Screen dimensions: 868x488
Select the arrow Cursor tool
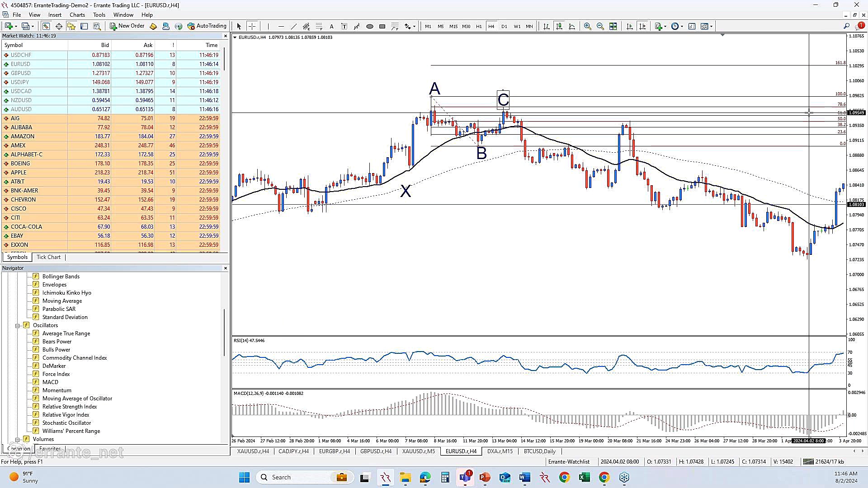(x=239, y=26)
